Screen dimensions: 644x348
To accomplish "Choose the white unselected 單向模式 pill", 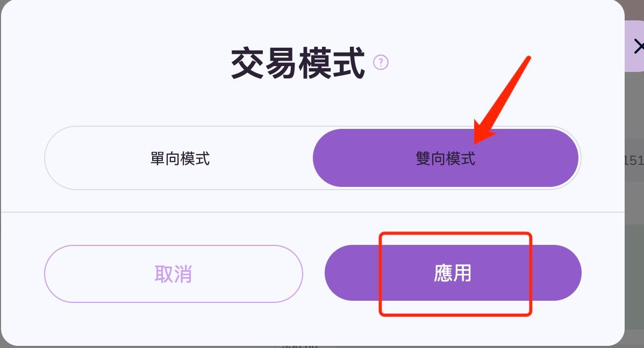I will pyautogui.click(x=180, y=158).
